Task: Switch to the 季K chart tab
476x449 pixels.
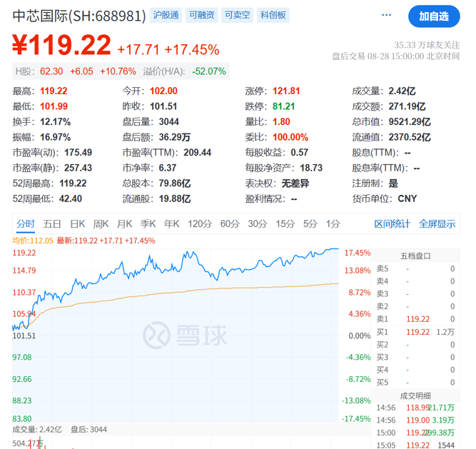Action: [148, 224]
